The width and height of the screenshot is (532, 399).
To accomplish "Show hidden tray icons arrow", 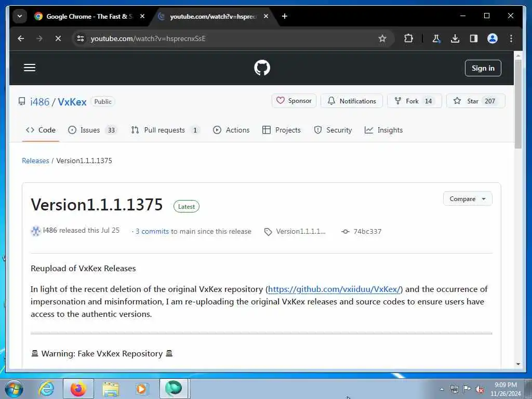I will (442, 389).
